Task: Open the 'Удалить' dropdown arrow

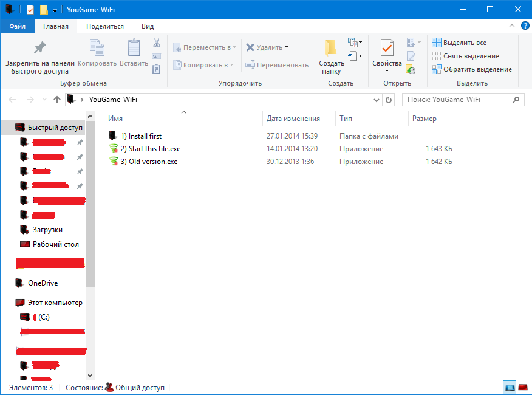Action: (287, 47)
